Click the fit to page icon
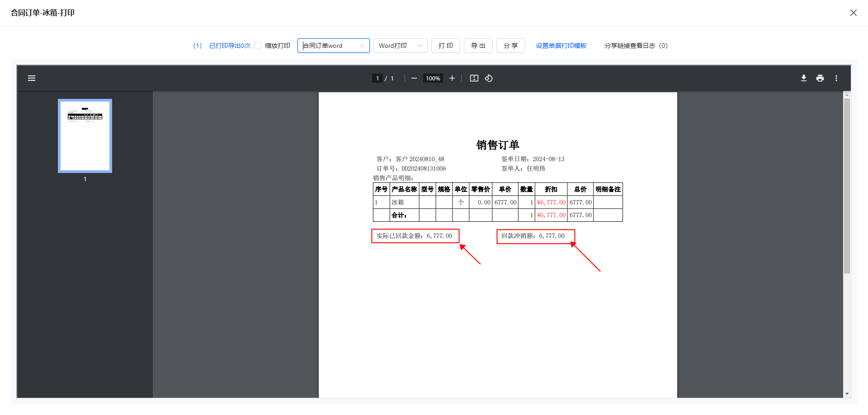This screenshot has width=868, height=415. point(474,78)
